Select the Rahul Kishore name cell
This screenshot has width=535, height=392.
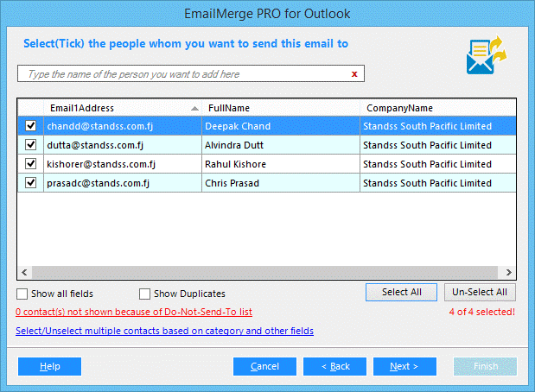point(281,164)
